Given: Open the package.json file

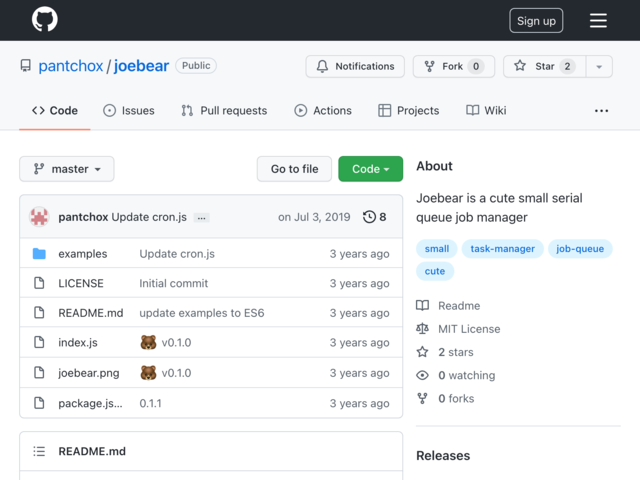Looking at the screenshot, I should 90,403.
